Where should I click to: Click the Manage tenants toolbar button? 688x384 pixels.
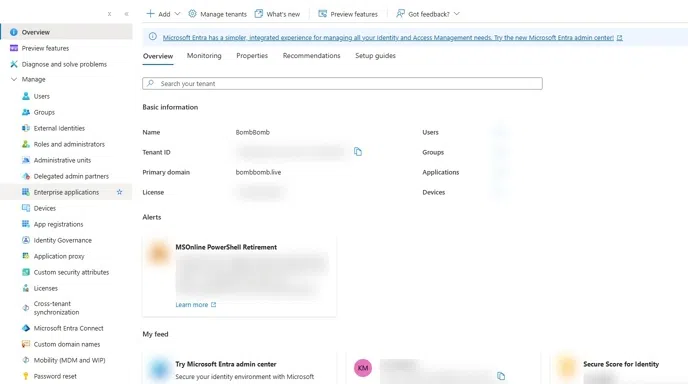click(218, 14)
